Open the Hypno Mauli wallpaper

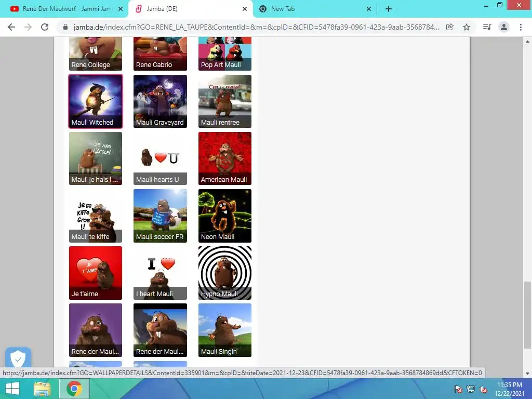(225, 273)
